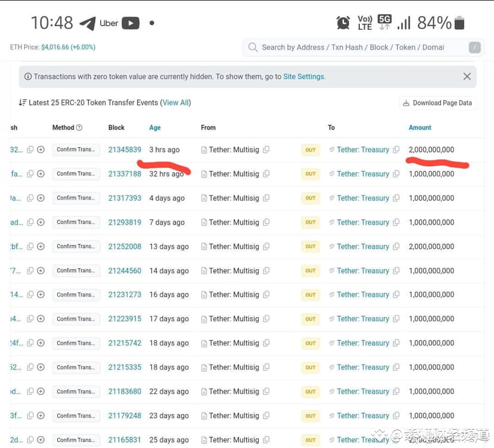Click Download Page Data button
The image size is (494, 448).
click(437, 103)
